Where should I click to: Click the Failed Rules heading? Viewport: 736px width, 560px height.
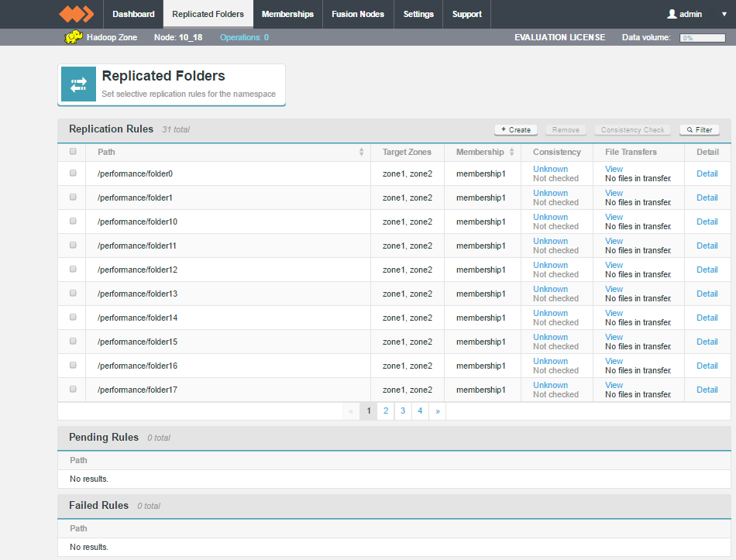click(x=98, y=505)
